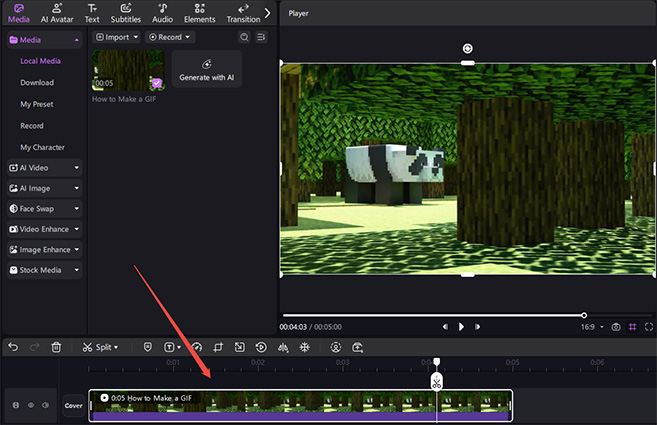Image resolution: width=657 pixels, height=425 pixels.
Task: Click the Cover button on the track
Action: tap(73, 405)
